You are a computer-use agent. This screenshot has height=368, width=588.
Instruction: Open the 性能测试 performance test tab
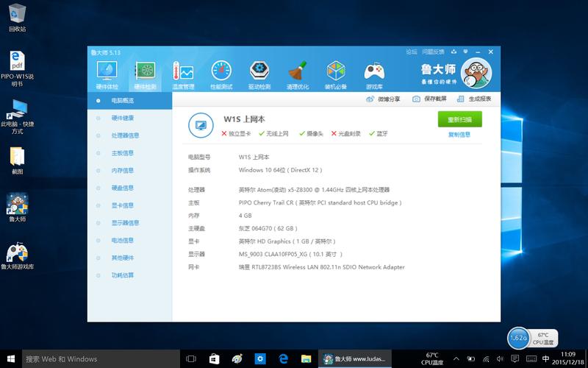[221, 76]
